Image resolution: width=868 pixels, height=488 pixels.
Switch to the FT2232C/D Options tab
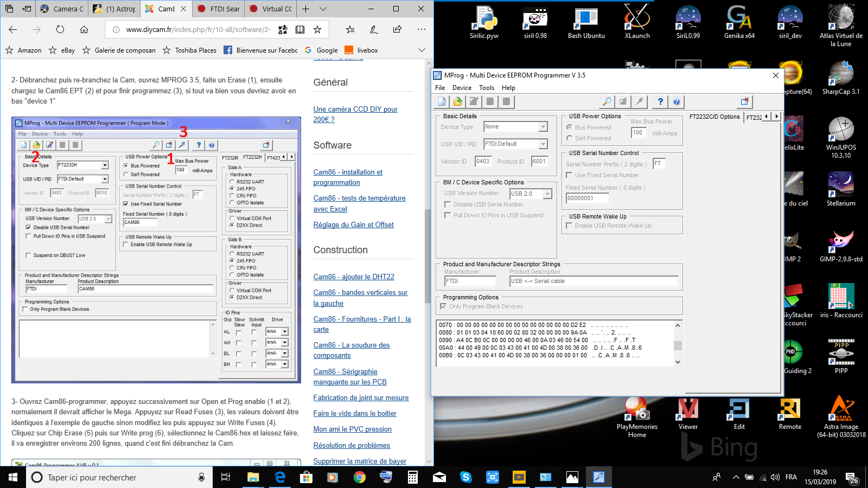coord(714,117)
